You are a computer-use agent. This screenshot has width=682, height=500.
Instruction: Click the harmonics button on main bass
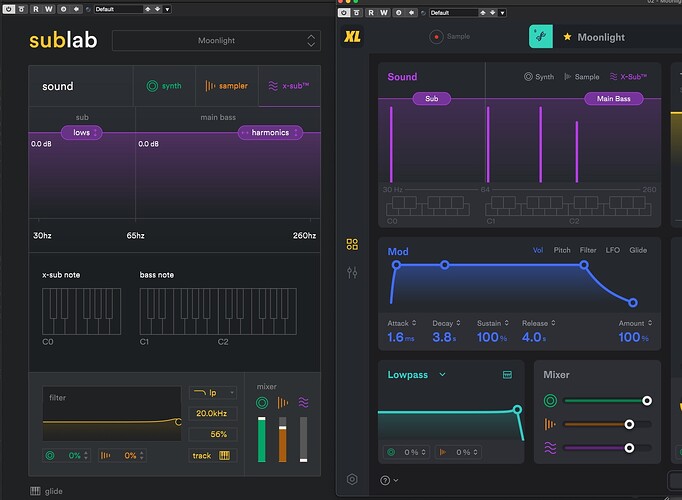(269, 132)
